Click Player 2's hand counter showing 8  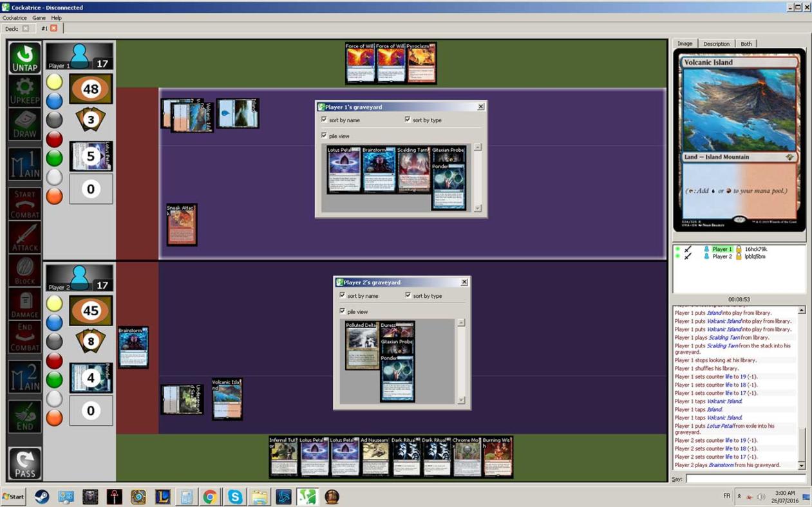pos(91,341)
